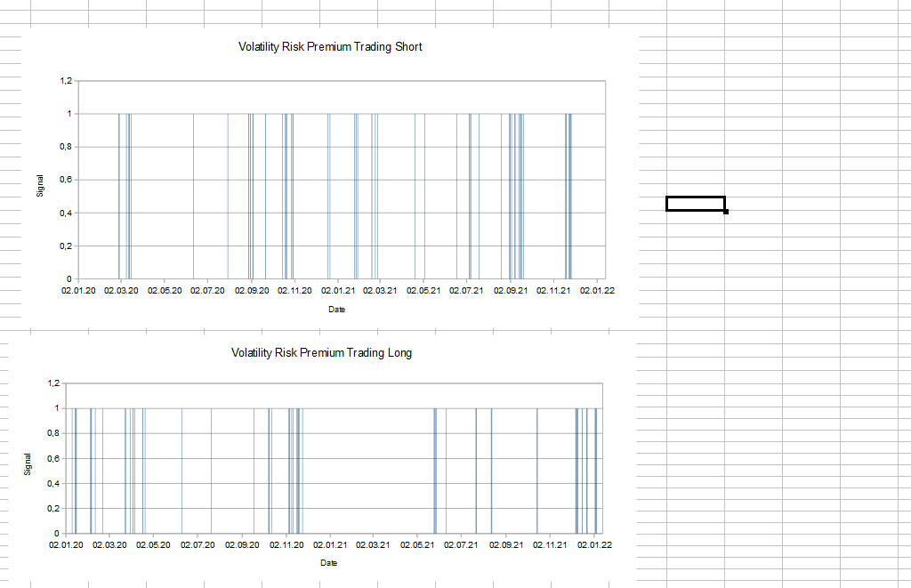Click the '02.07.21' date label in Short chart
911x588 pixels.
pyautogui.click(x=466, y=290)
